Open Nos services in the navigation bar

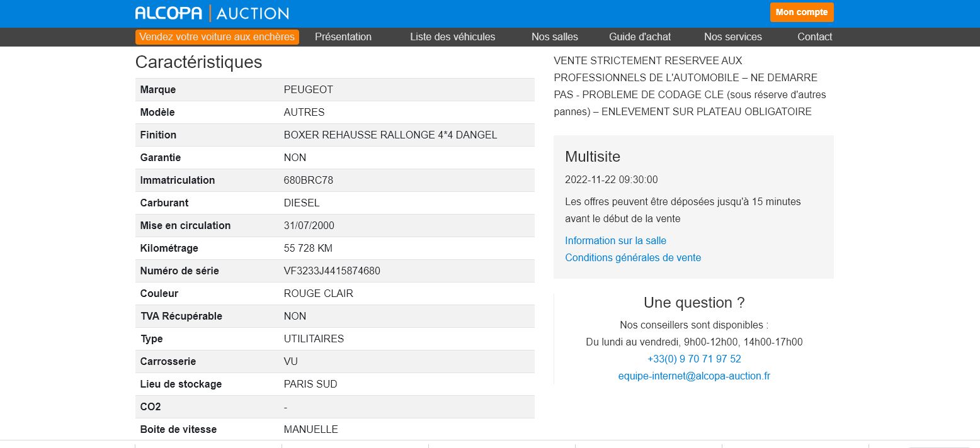click(x=732, y=37)
